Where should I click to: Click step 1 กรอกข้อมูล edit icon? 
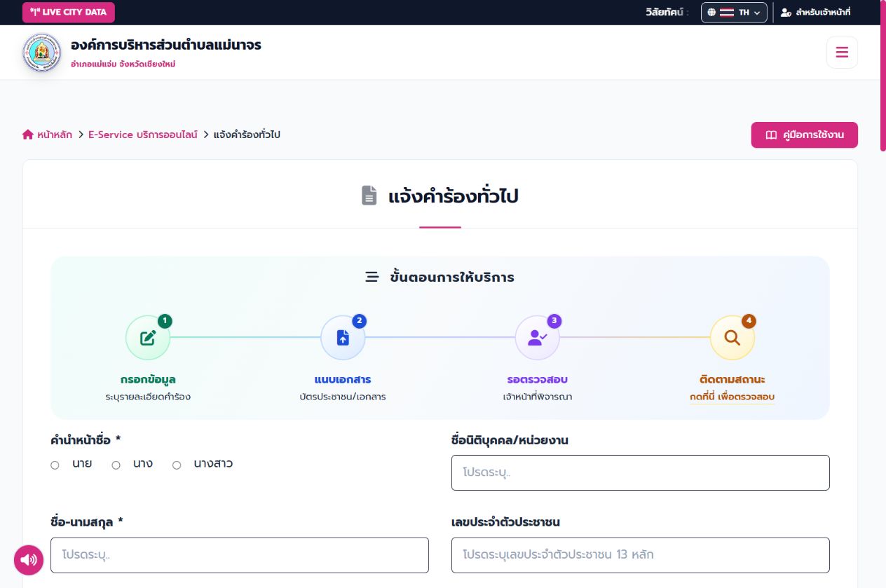tap(148, 338)
